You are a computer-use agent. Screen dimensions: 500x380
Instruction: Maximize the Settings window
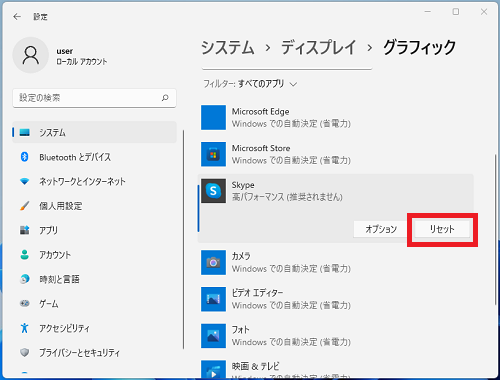click(456, 12)
